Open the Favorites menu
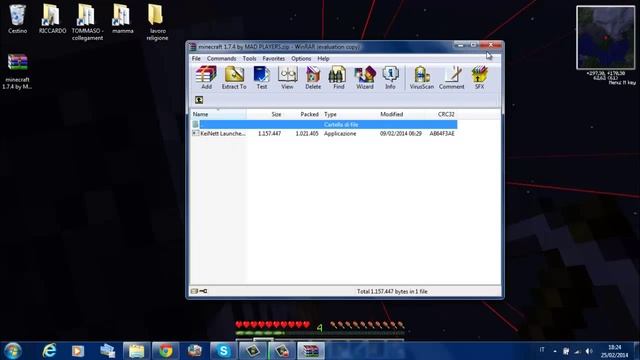The height and width of the screenshot is (360, 640). pos(273,59)
